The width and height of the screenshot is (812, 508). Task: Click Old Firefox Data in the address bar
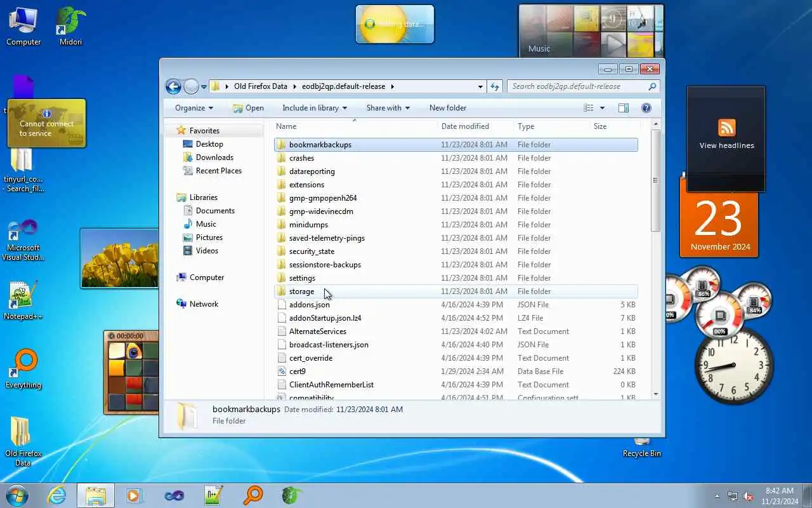[x=260, y=86]
